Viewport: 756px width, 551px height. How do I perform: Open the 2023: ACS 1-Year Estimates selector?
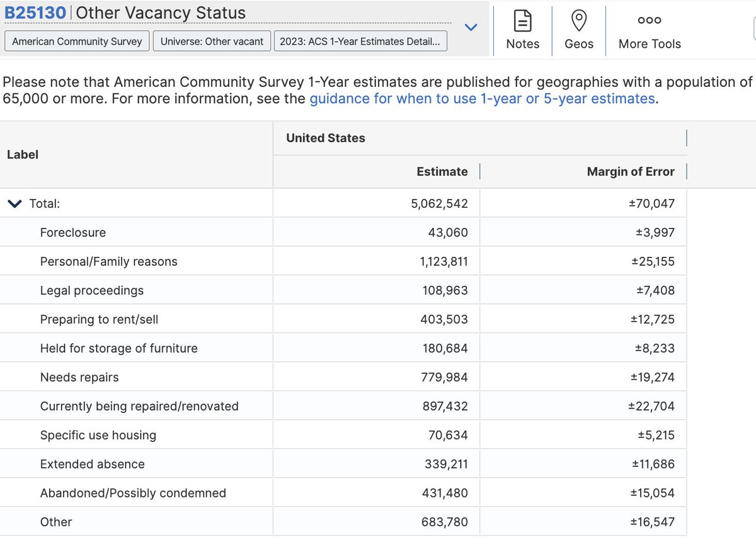click(x=360, y=42)
